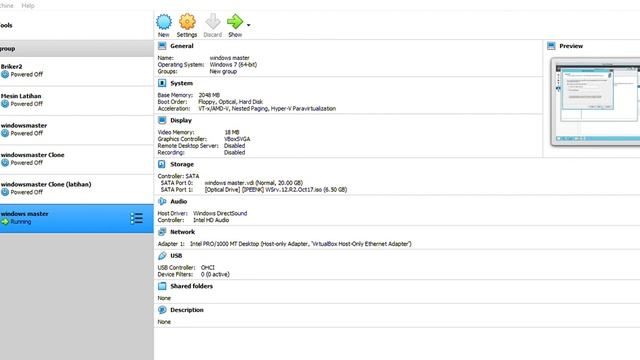
Task: Click the General section icon
Action: point(162,46)
